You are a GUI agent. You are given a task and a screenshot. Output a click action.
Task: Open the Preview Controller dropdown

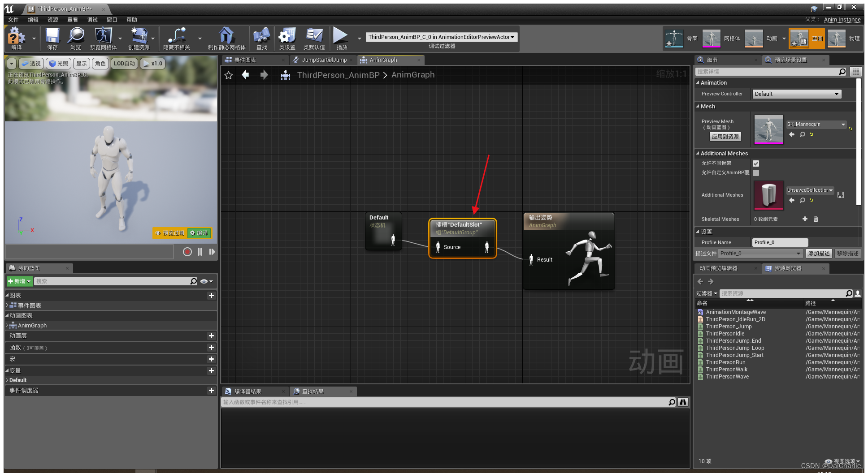[x=797, y=94]
